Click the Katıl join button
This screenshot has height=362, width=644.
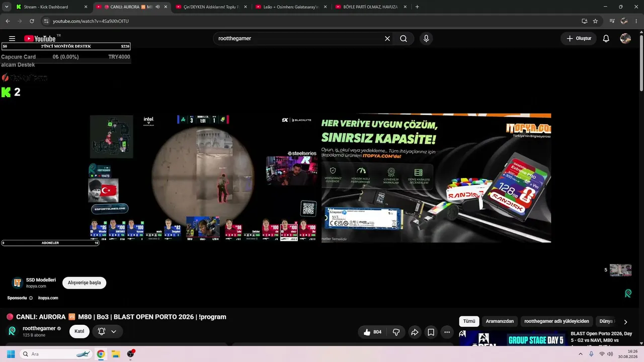(79, 331)
